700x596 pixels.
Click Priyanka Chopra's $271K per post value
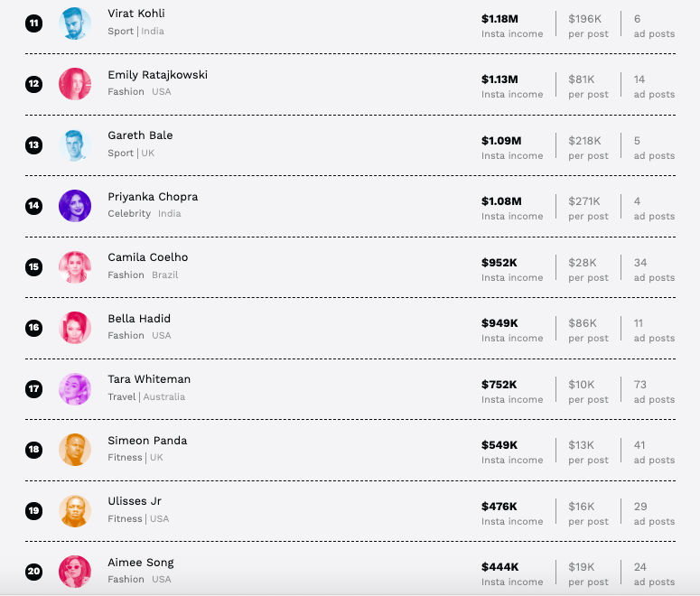583,201
